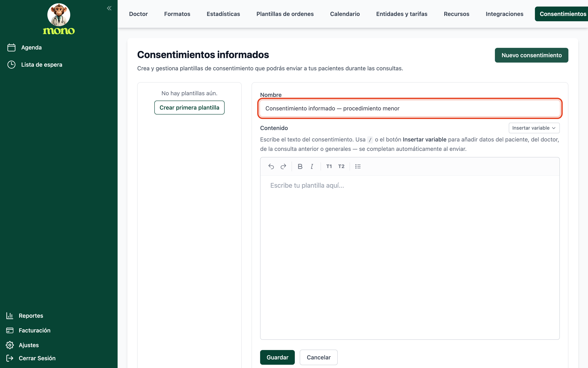588x368 pixels.
Task: Go to Plantillas de ordenes tab
Action: 285,14
